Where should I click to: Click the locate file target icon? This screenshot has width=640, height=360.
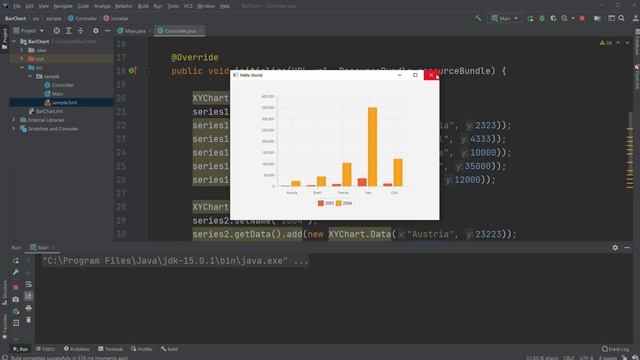coord(57,31)
